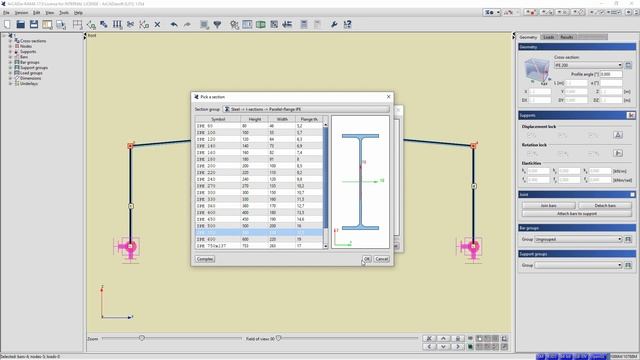Click the New project toolbar icon

tap(7, 24)
